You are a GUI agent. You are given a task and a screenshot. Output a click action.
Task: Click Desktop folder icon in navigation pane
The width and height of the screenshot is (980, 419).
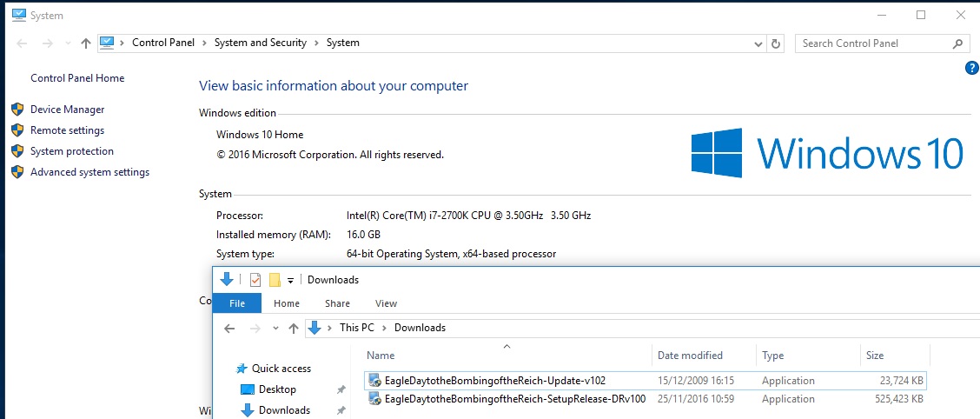tap(248, 389)
